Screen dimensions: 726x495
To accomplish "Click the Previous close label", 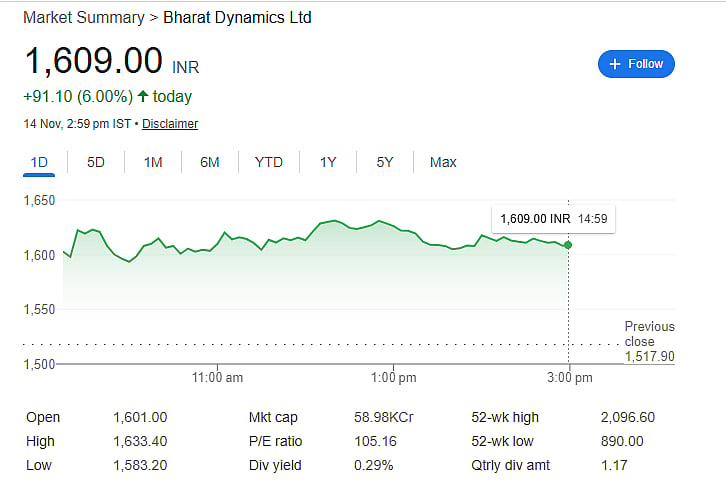I will (649, 334).
